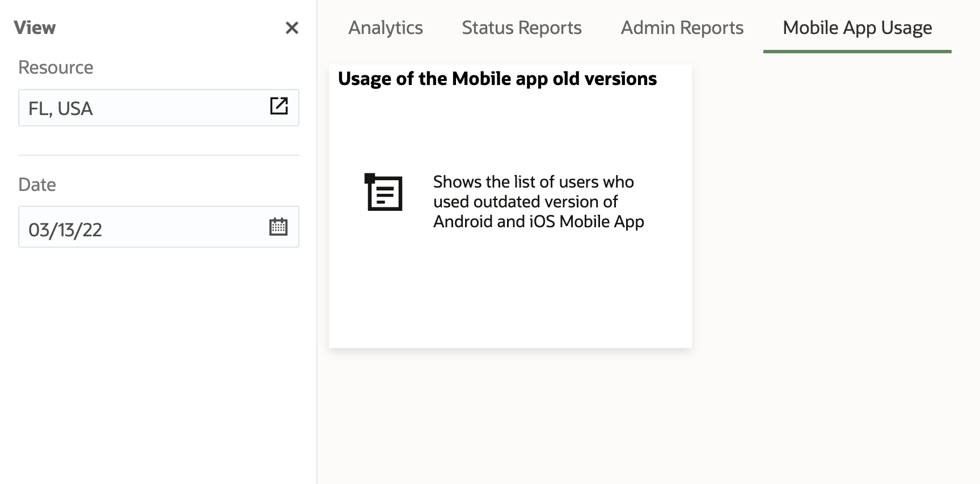Switch to the Analytics tab
The image size is (980, 484).
(386, 28)
